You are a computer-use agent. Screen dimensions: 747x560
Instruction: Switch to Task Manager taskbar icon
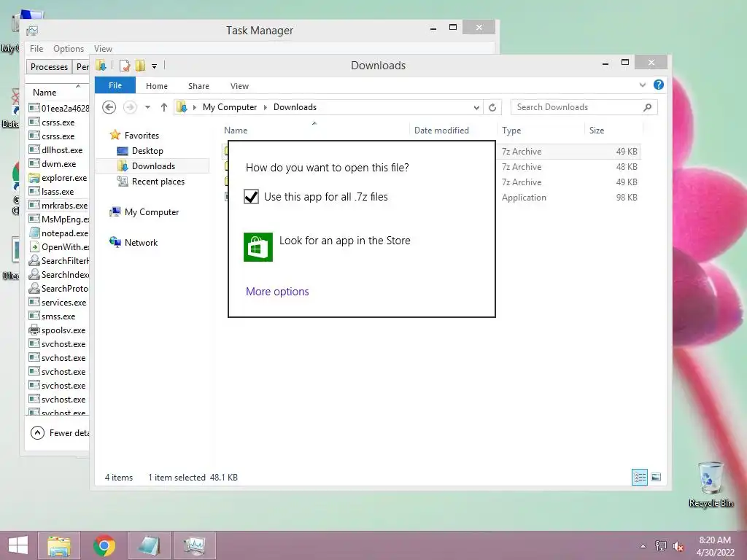point(194,545)
